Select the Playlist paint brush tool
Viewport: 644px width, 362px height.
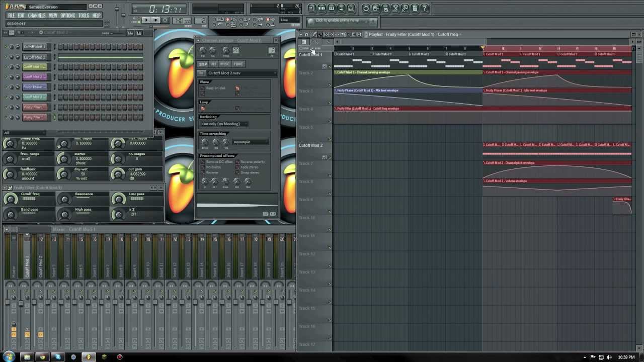click(x=320, y=35)
